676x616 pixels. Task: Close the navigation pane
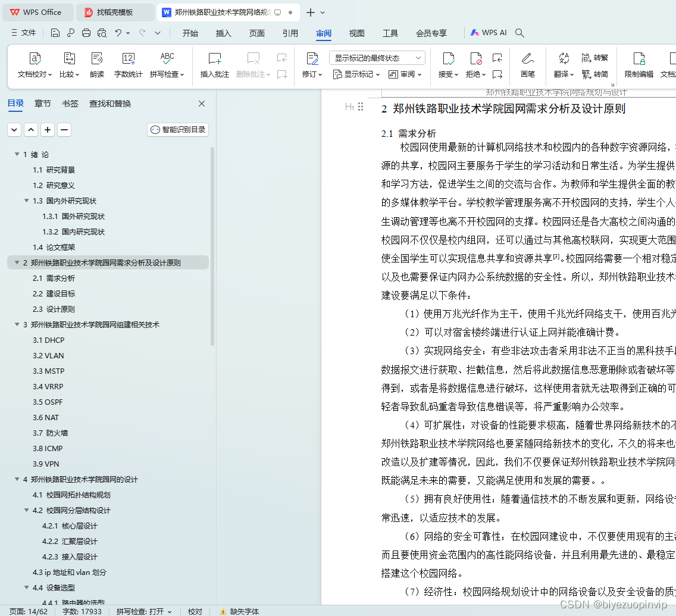[201, 104]
